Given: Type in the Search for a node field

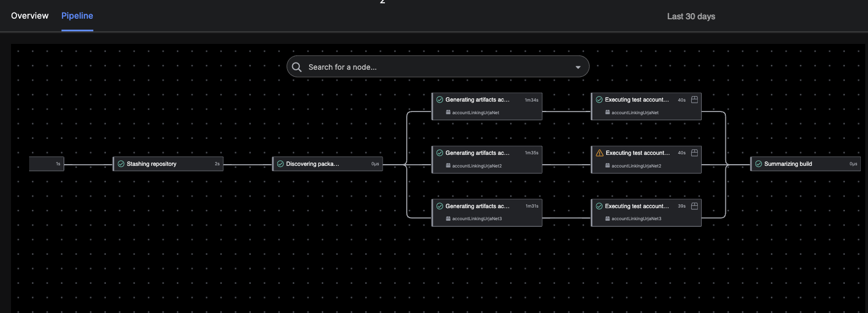Looking at the screenshot, I should click(428, 67).
